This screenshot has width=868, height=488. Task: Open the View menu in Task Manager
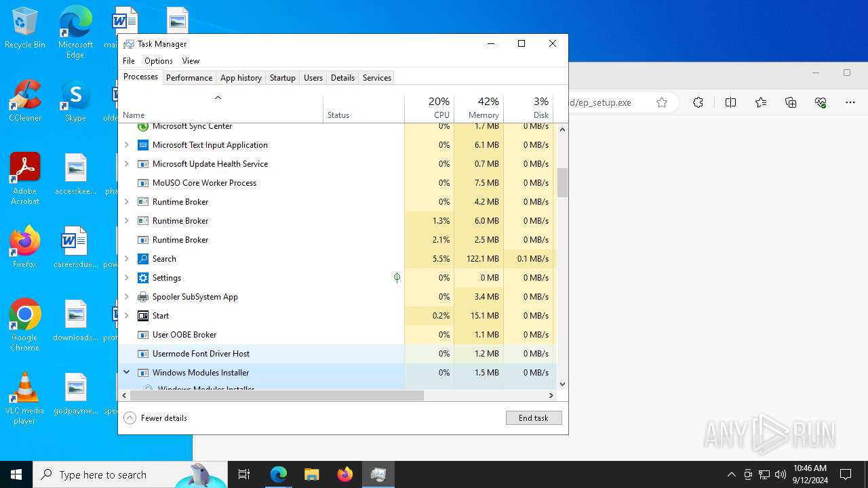click(191, 61)
